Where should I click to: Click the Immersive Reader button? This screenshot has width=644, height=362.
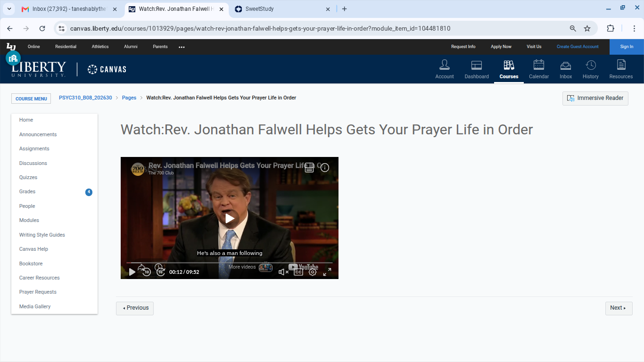595,98
